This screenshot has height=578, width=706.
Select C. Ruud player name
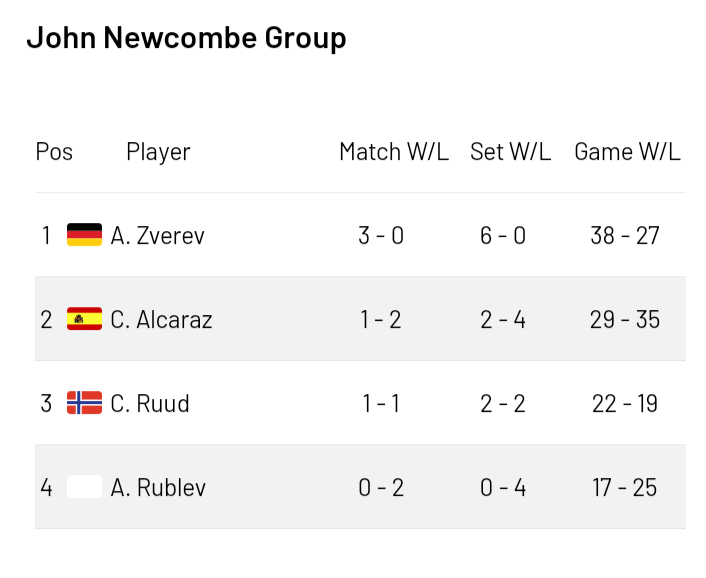[x=150, y=404]
